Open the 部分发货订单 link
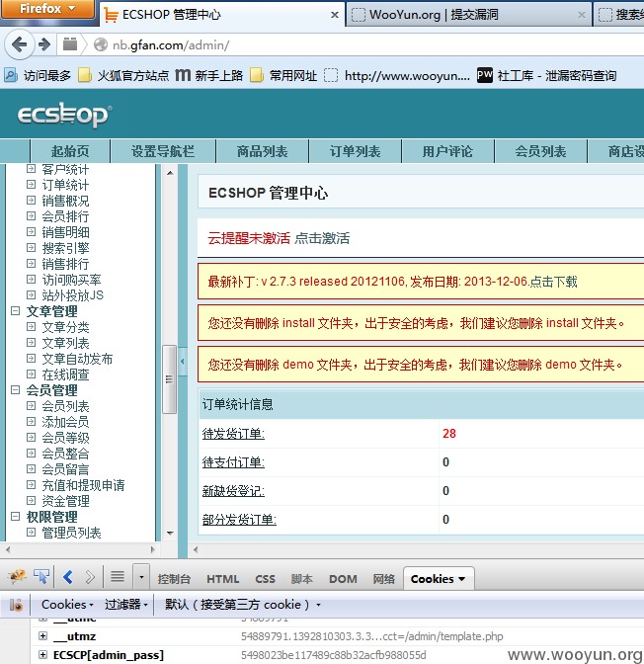This screenshot has height=664, width=644. pyautogui.click(x=239, y=520)
